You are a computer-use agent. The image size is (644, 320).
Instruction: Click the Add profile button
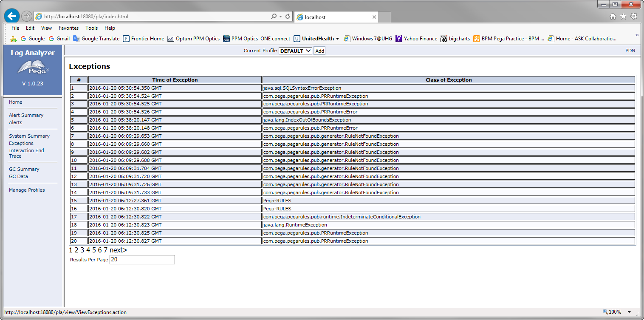[x=319, y=51]
